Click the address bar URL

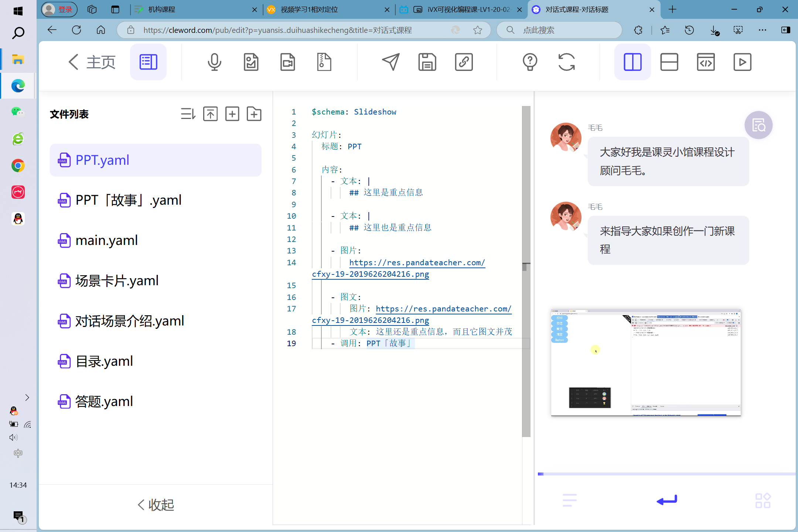point(278,30)
